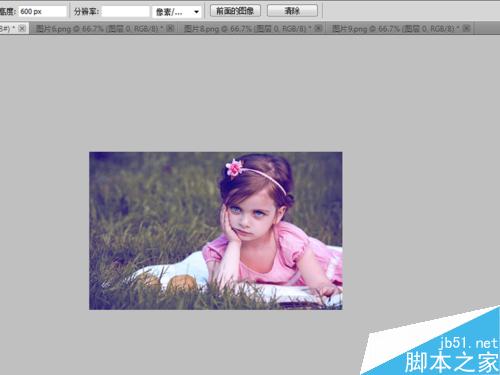The image size is (500, 375).
Task: Close the 图片8.png document tab
Action: point(318,29)
